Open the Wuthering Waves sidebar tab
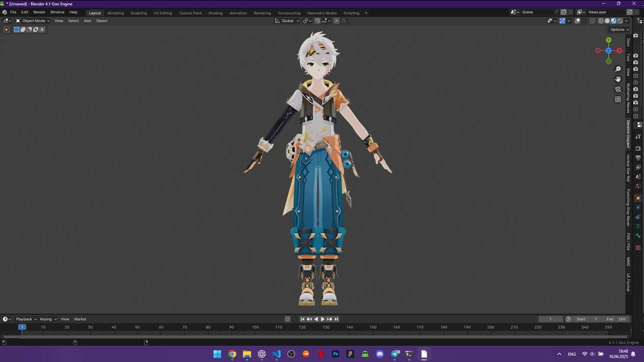The height and width of the screenshot is (362, 644). click(628, 99)
